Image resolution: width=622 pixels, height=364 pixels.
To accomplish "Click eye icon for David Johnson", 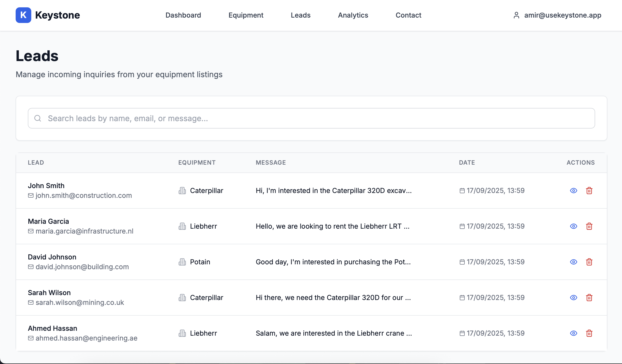I will pyautogui.click(x=573, y=262).
